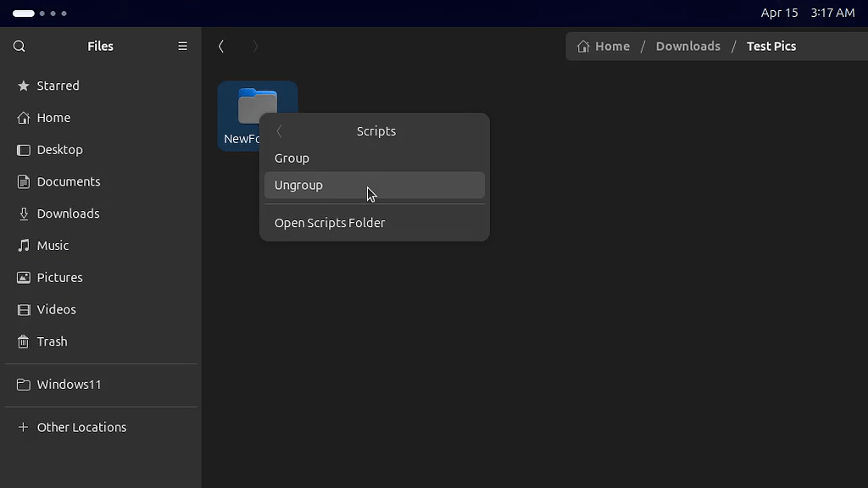The height and width of the screenshot is (488, 868).
Task: Open the Downloads sidebar entry
Action: (x=68, y=213)
